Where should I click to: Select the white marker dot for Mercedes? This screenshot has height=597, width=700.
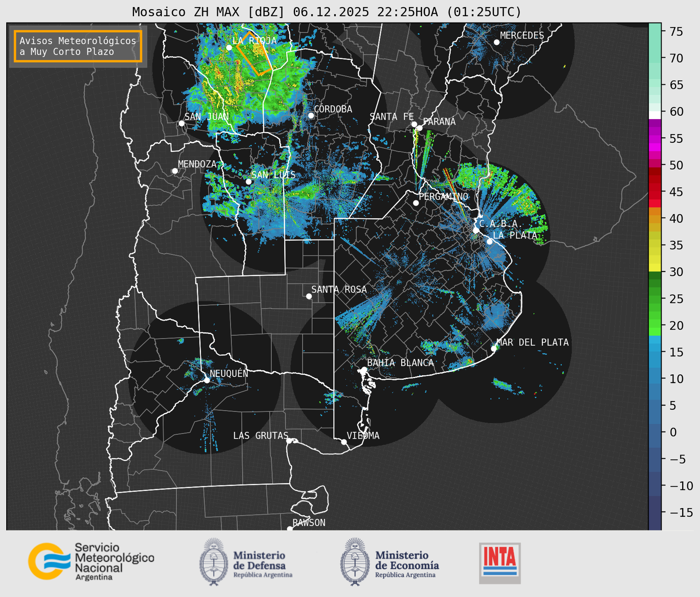click(x=497, y=42)
